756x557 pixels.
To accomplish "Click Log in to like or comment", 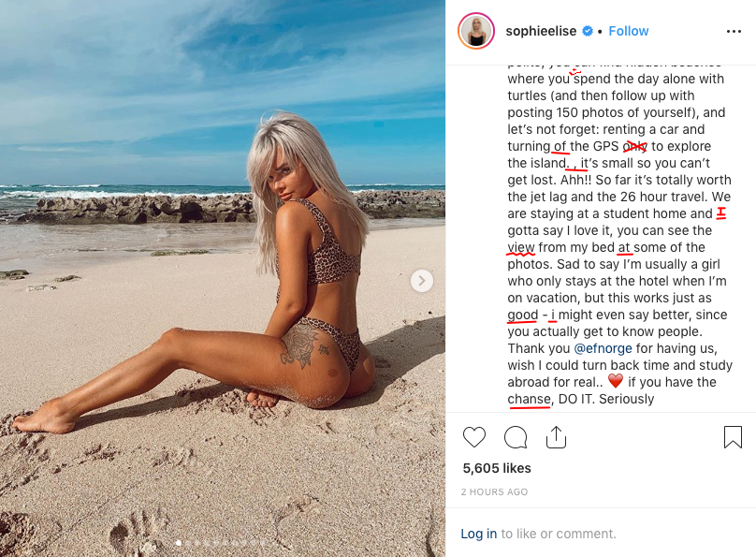I will click(479, 534).
